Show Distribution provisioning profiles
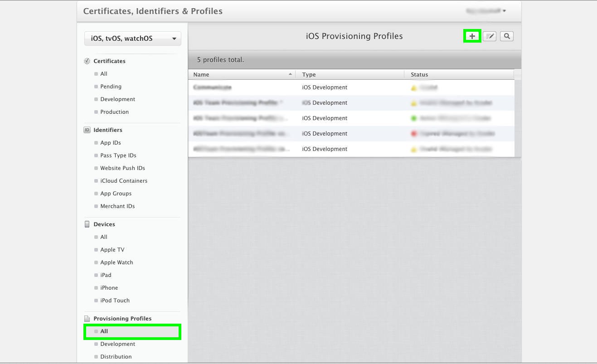597x364 pixels. 116,357
